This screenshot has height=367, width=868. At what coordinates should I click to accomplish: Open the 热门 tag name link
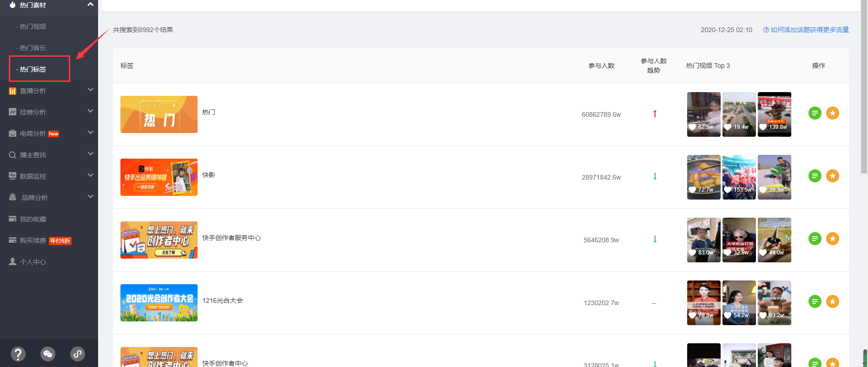point(209,112)
